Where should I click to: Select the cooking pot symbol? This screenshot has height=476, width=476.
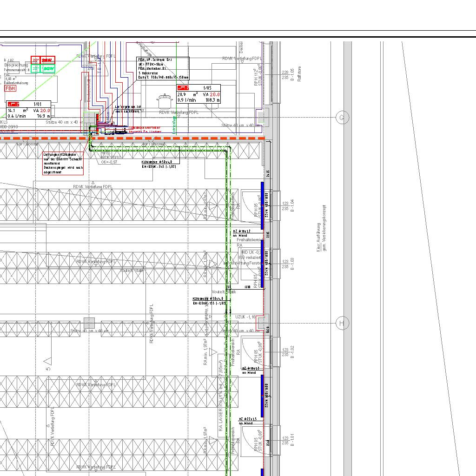164,102
